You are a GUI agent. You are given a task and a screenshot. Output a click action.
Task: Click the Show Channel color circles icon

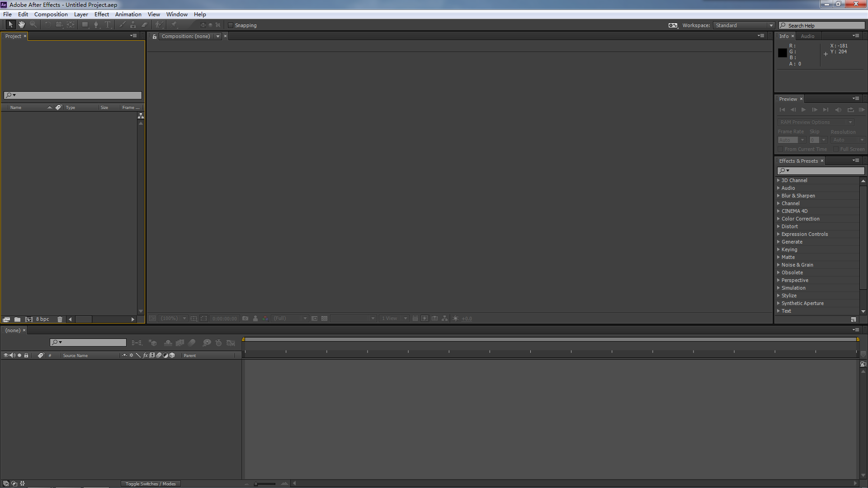(265, 319)
